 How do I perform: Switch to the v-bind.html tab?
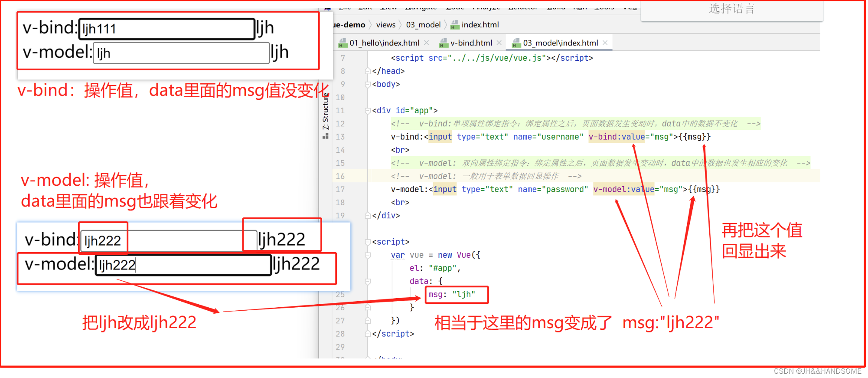[471, 43]
